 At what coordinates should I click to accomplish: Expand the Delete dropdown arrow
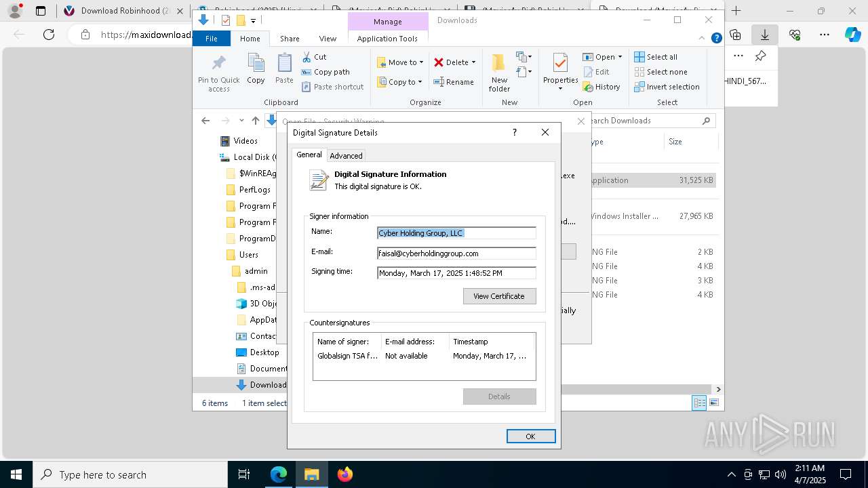click(473, 62)
